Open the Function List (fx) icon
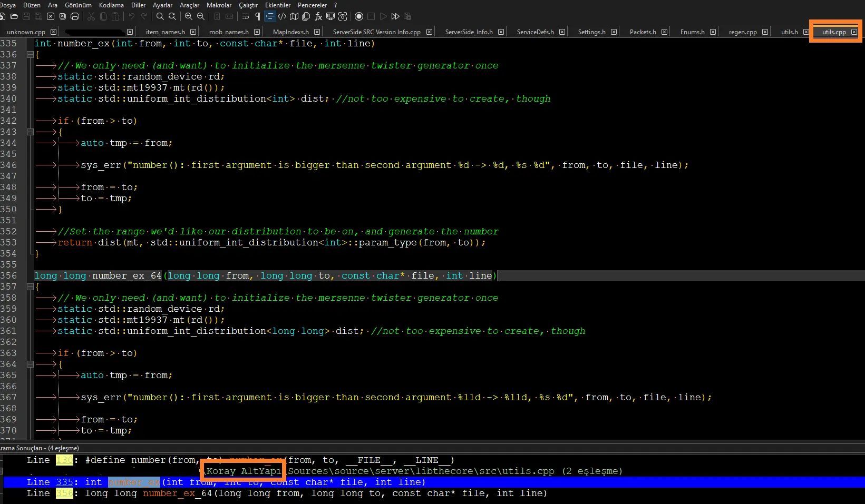The height and width of the screenshot is (504, 865). 318,17
